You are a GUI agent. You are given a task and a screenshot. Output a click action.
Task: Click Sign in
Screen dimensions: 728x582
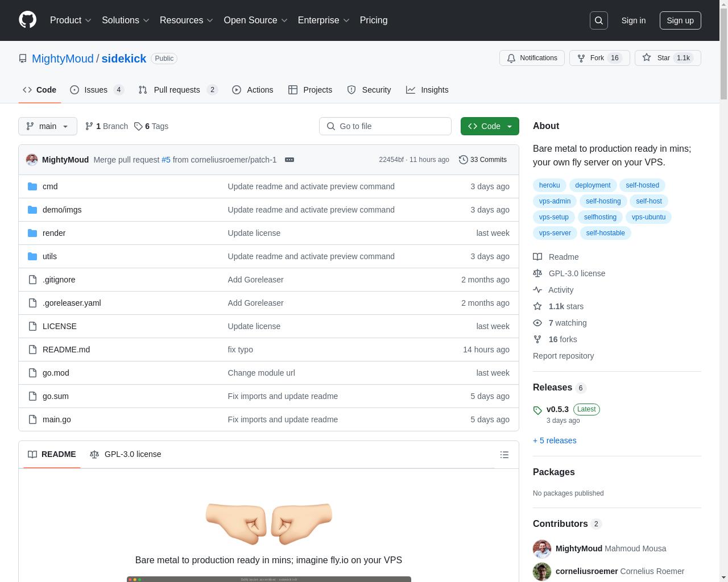pyautogui.click(x=634, y=20)
